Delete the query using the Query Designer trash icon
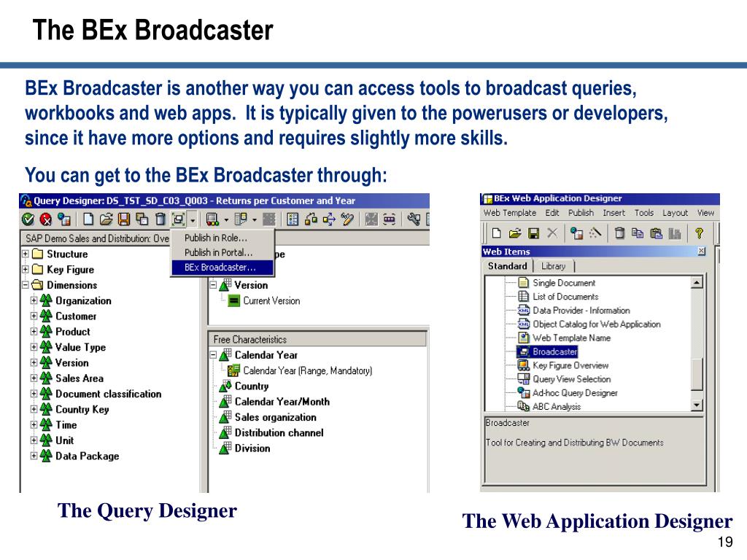747x560 pixels. point(160,219)
